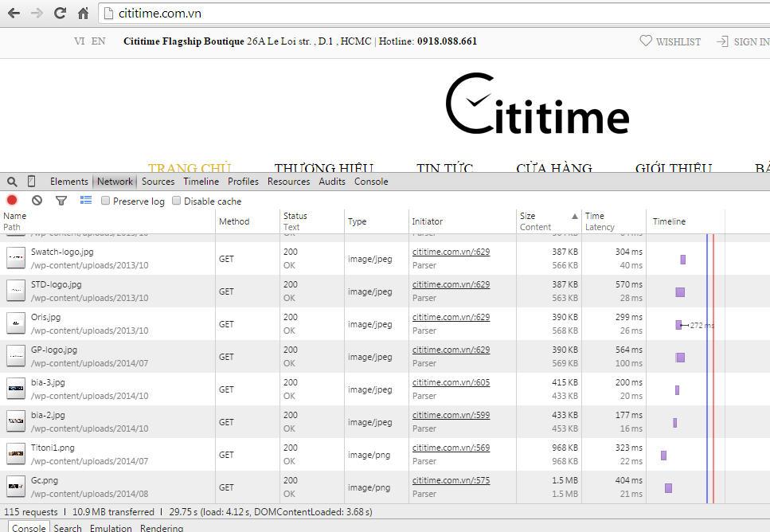Image resolution: width=770 pixels, height=532 pixels.
Task: Click the timeline bar for Titoni1.png
Action: (664, 456)
